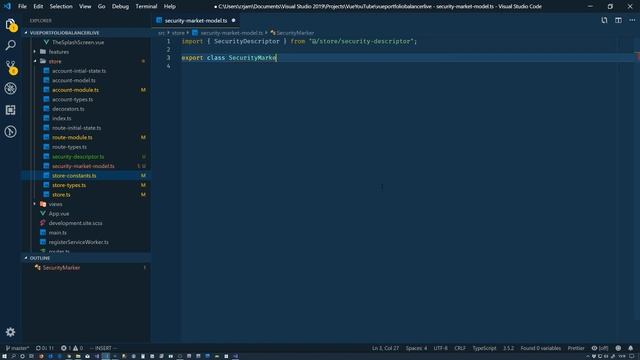Open the Source Control view
The height and width of the screenshot is (360, 640).
click(11, 67)
